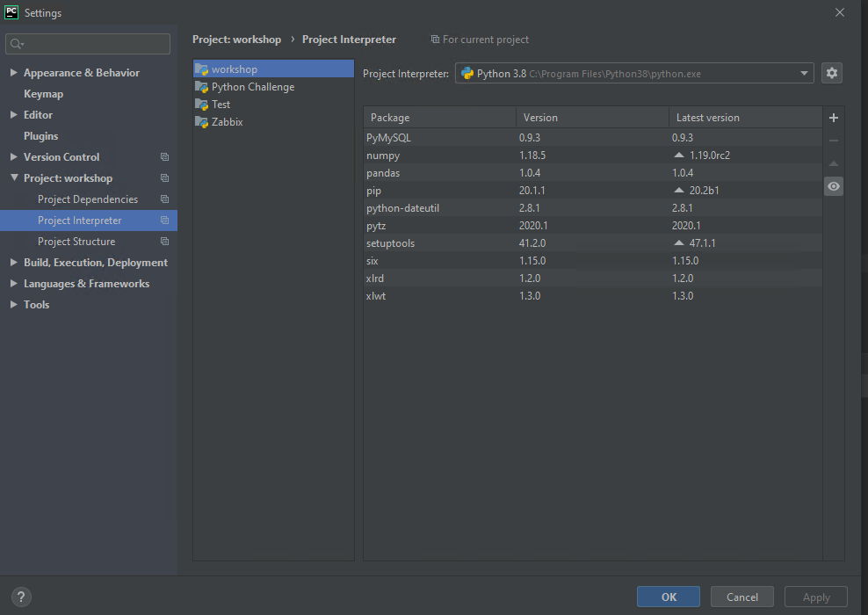This screenshot has width=868, height=615.
Task: Expand Appearance & Behavior section
Action: [x=14, y=73]
